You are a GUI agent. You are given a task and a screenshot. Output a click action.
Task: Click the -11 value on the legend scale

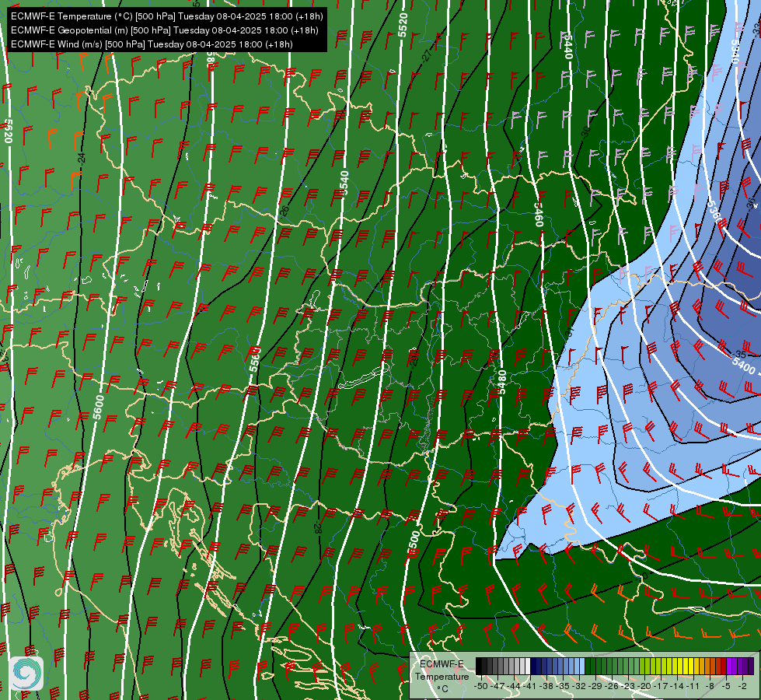693,686
